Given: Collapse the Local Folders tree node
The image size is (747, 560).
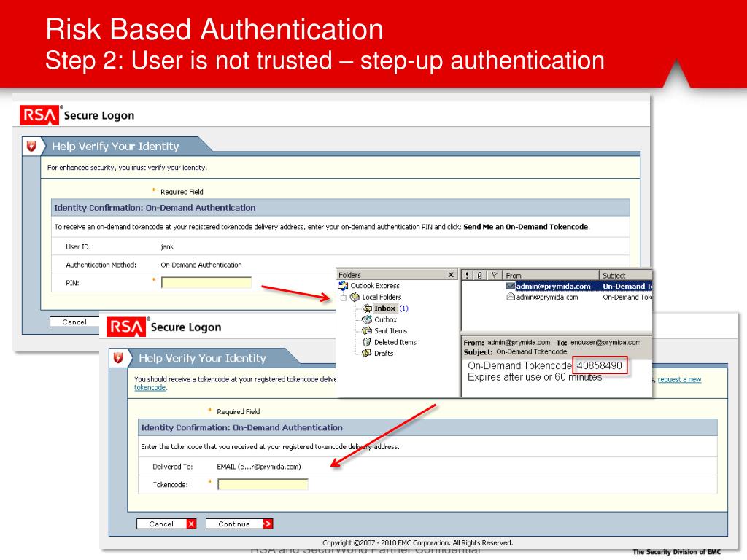Looking at the screenshot, I should 343,297.
